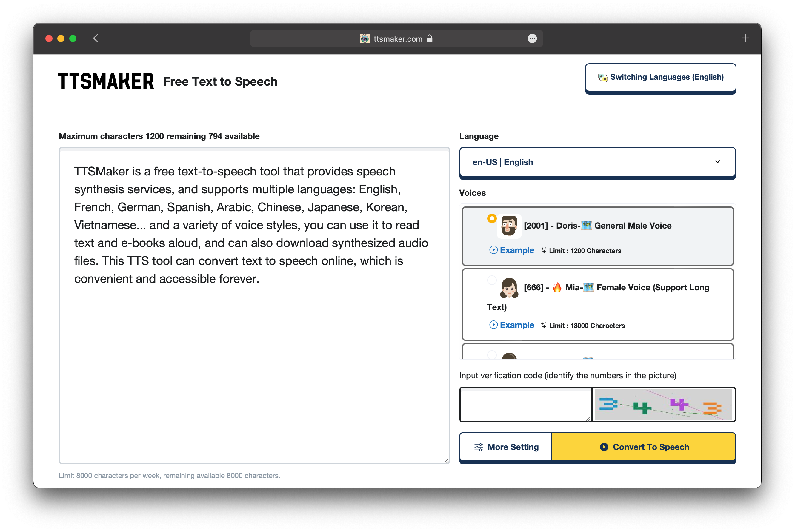Click the Example playback icon for Mia

click(x=492, y=325)
